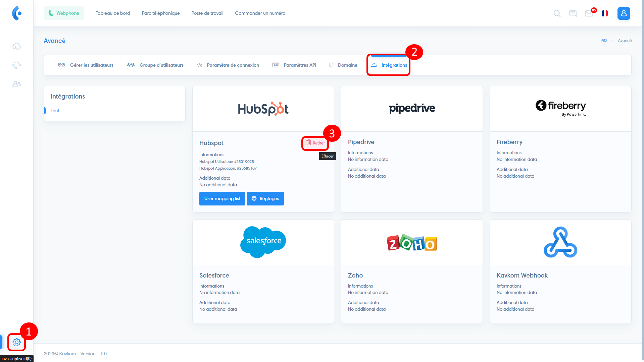Click the Avancé page heading
The width and height of the screenshot is (644, 362).
[54, 41]
